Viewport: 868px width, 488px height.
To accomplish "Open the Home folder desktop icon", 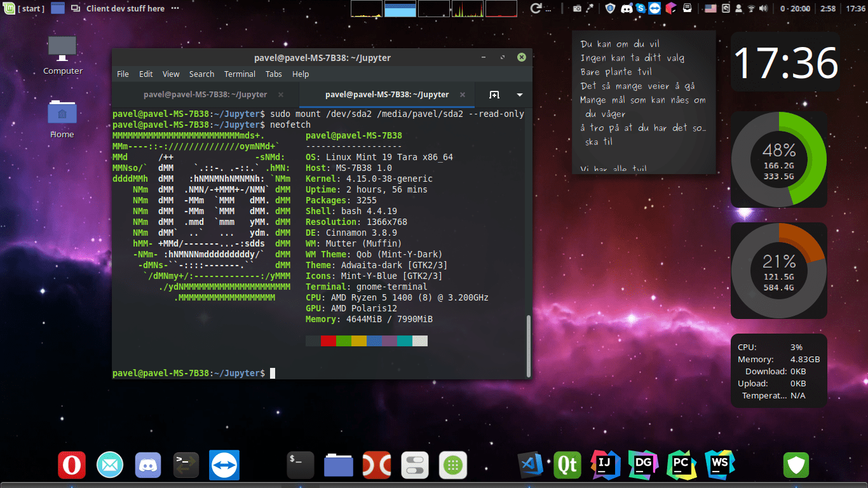I will click(62, 119).
